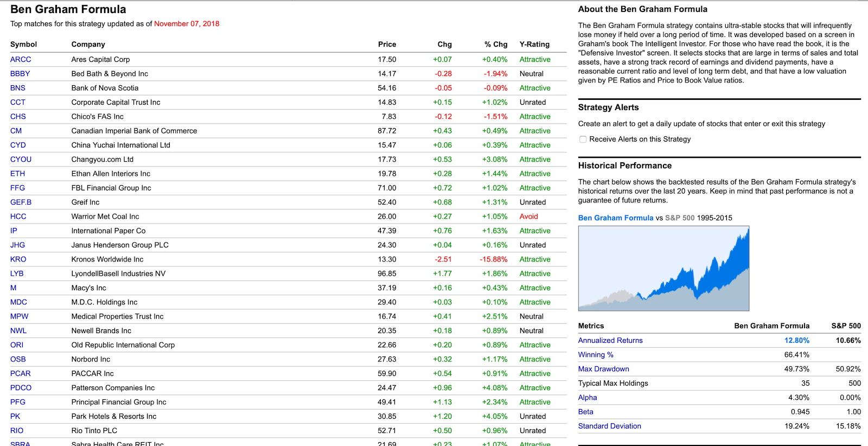
Task: Open the MDC ticker symbol link
Action: [x=18, y=302]
